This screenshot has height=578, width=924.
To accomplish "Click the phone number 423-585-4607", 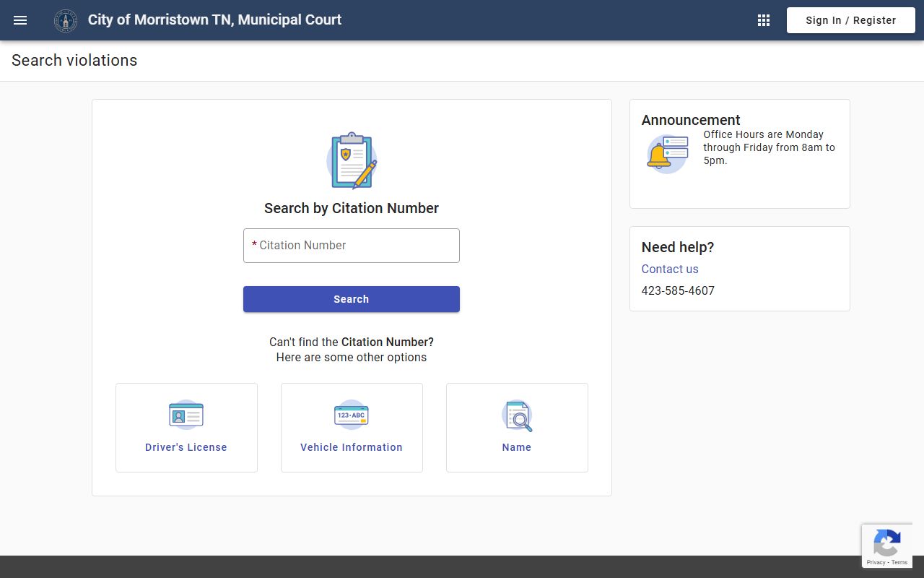I will pyautogui.click(x=678, y=290).
